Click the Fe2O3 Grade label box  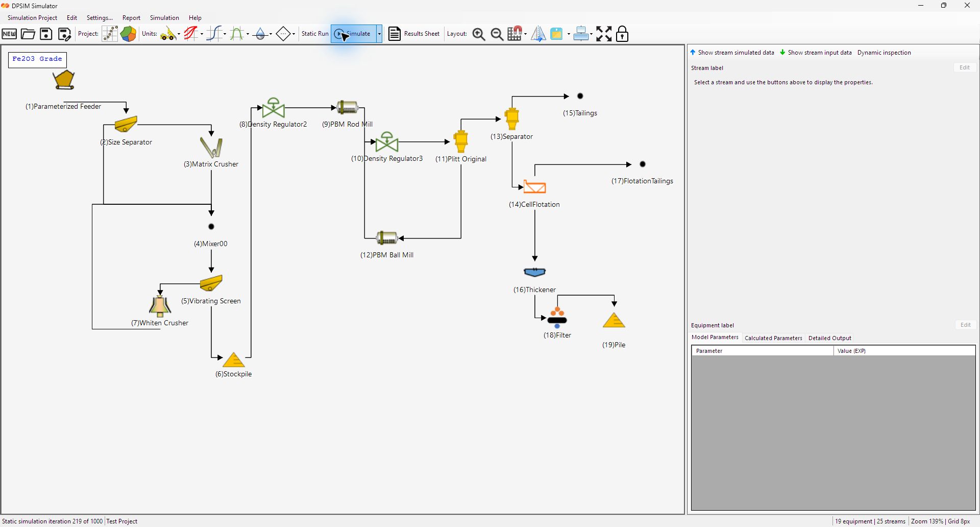37,59
